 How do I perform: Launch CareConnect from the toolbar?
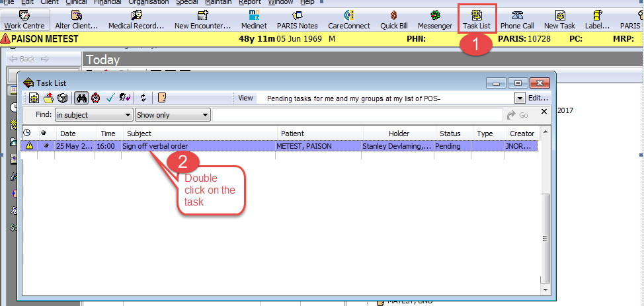(348, 19)
